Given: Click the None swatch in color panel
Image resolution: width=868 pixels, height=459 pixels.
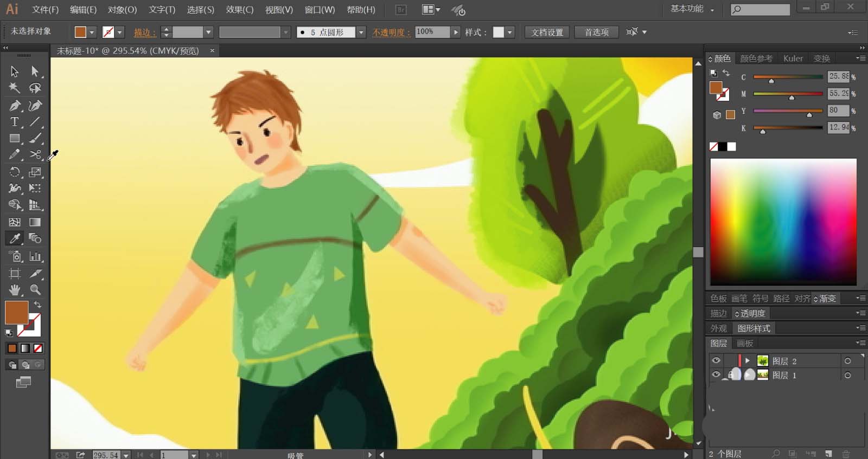Looking at the screenshot, I should 714,147.
